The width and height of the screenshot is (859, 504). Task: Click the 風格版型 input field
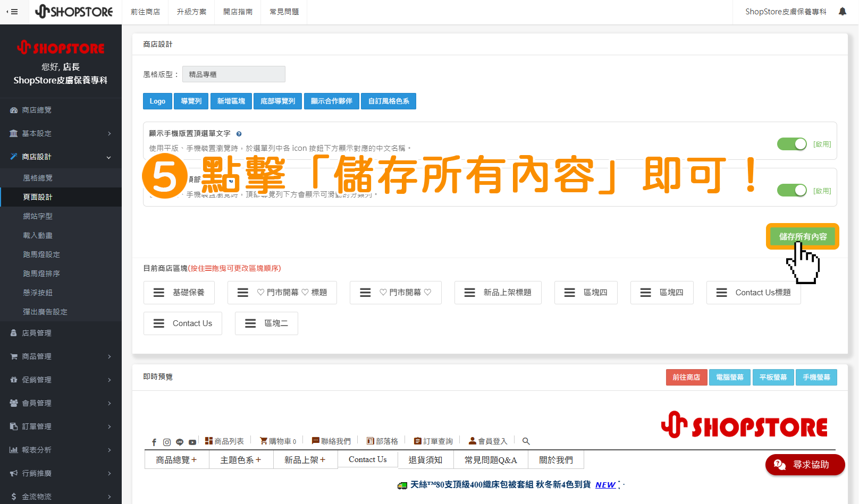coord(234,74)
